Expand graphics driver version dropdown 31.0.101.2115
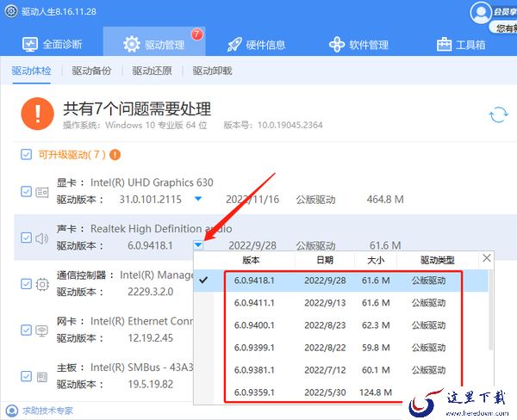517x420 pixels. pyautogui.click(x=198, y=199)
